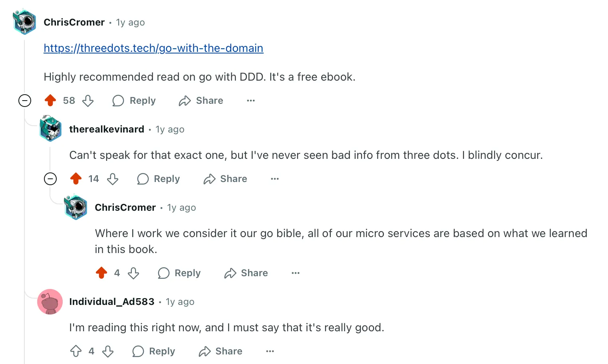Open more options for the 58-point comment
This screenshot has width=608, height=364.
(251, 101)
